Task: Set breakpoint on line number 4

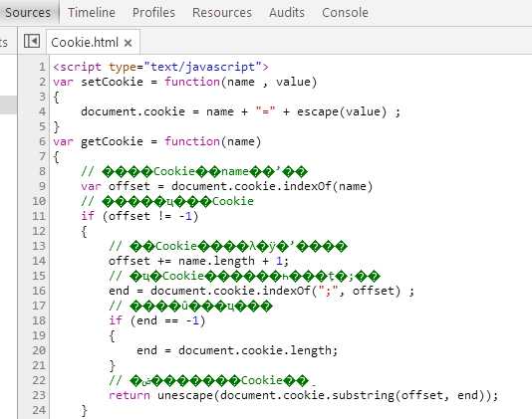Action: [42, 111]
